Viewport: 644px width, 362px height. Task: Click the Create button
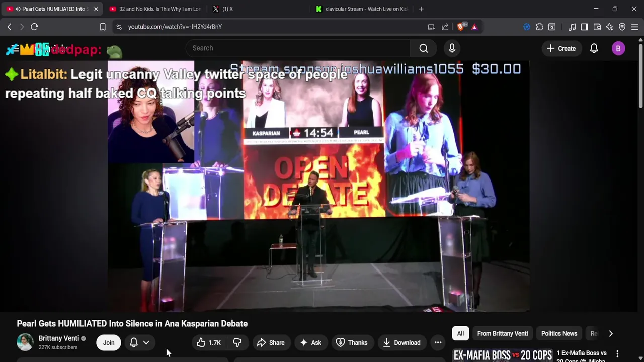[561, 48]
